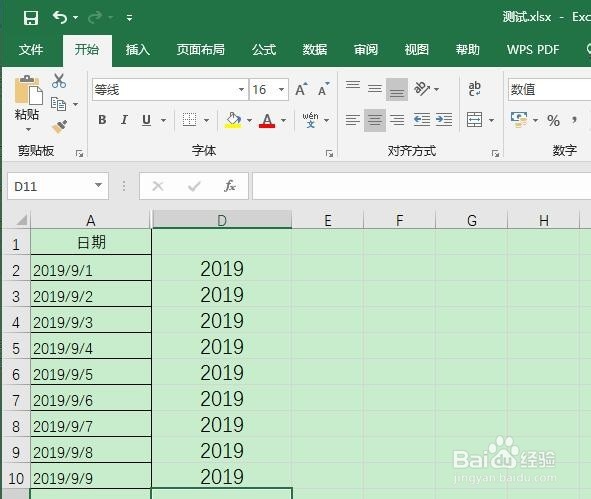This screenshot has width=591, height=499.
Task: Open the WPS PDF tab
Action: pyautogui.click(x=533, y=49)
